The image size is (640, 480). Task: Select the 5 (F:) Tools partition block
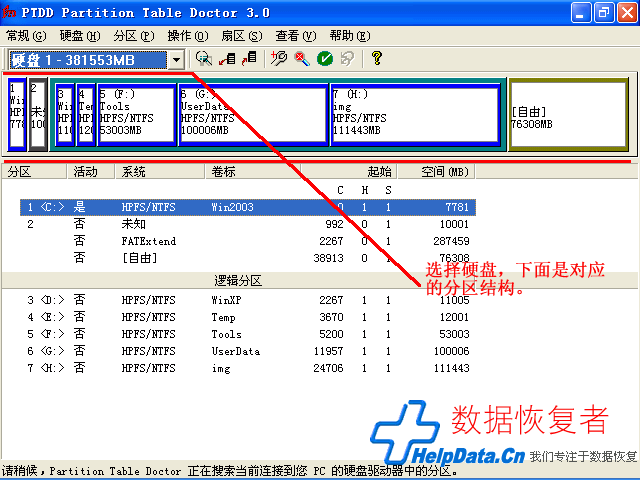(x=137, y=115)
